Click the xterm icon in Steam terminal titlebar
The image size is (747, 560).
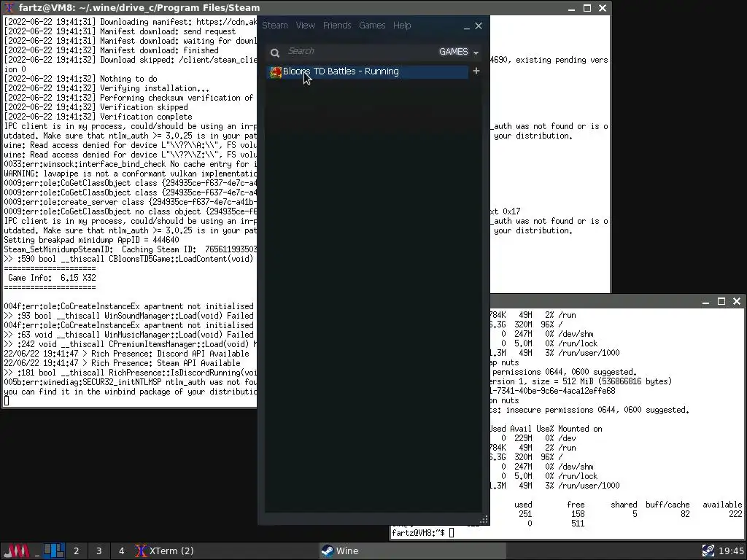coord(9,7)
